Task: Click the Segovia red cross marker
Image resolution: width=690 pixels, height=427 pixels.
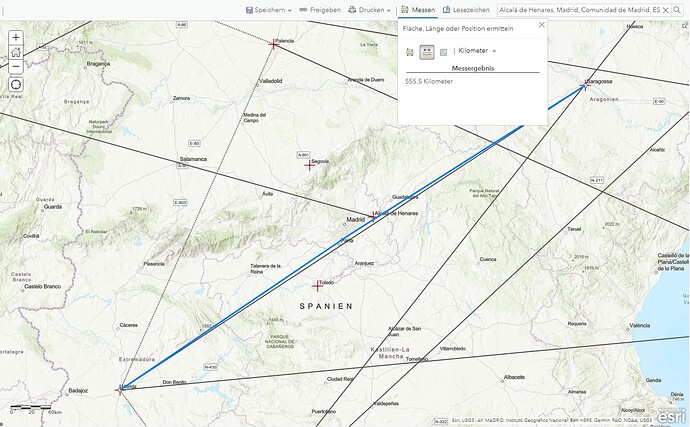Action: coord(309,165)
